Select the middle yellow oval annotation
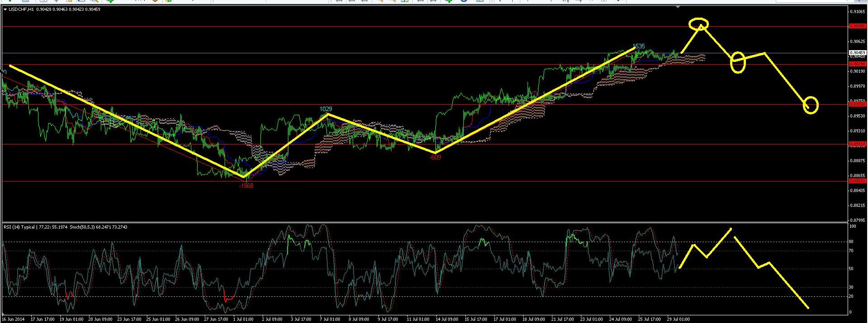868x323 pixels. coord(738,63)
